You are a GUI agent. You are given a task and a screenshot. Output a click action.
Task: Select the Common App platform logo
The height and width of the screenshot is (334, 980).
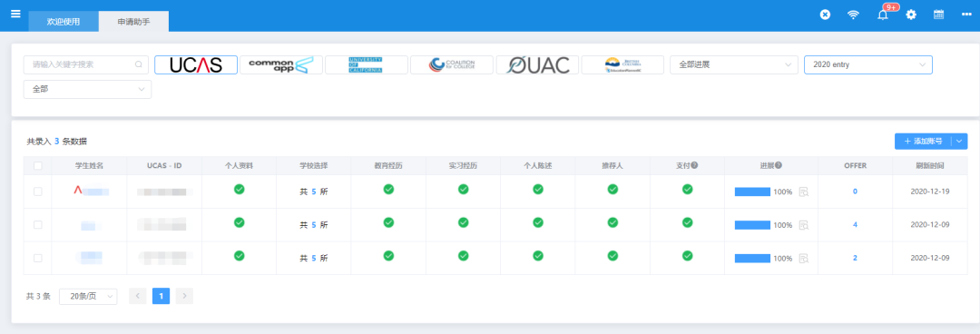(x=281, y=65)
